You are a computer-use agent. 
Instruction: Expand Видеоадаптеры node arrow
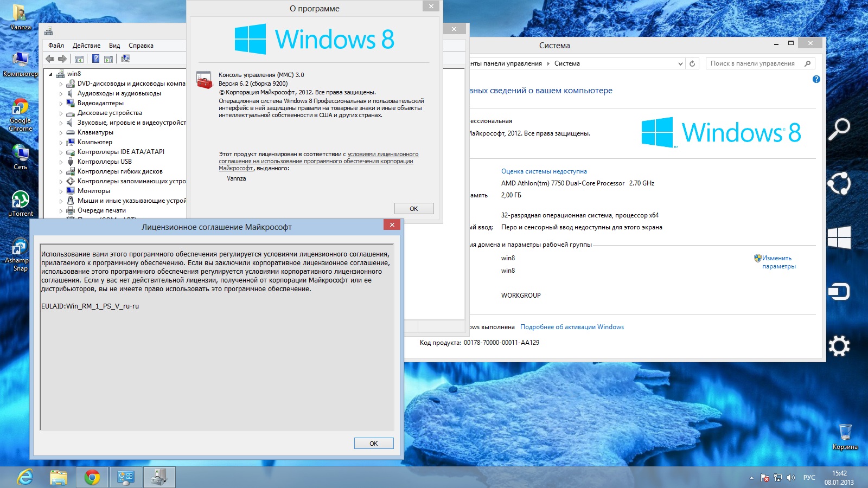(61, 104)
